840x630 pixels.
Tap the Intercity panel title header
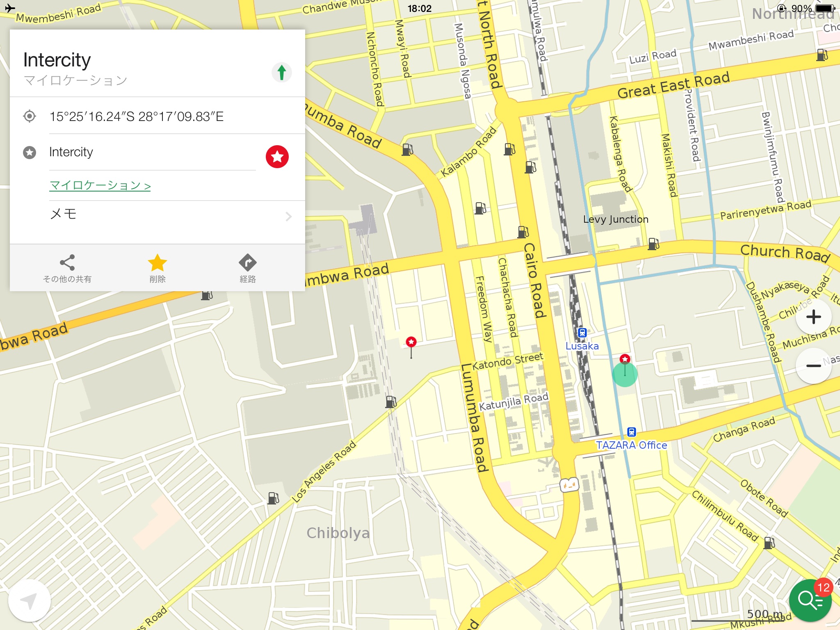tap(57, 60)
